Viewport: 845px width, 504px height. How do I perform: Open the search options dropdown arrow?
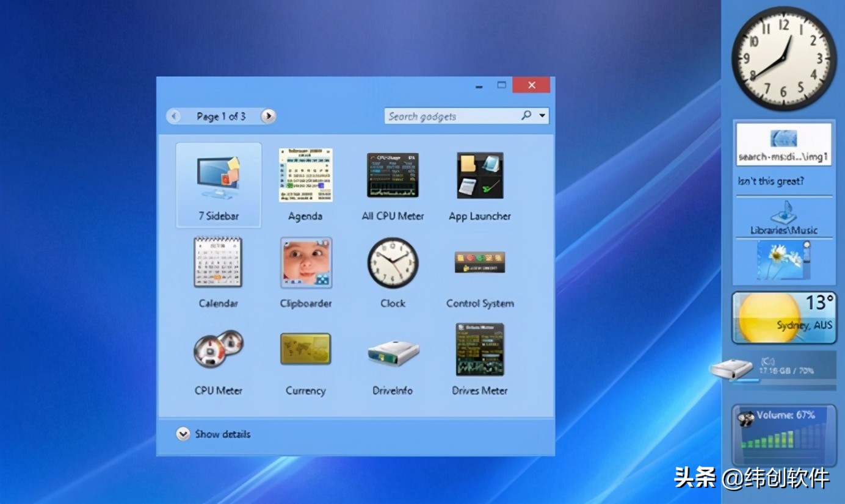pyautogui.click(x=542, y=116)
